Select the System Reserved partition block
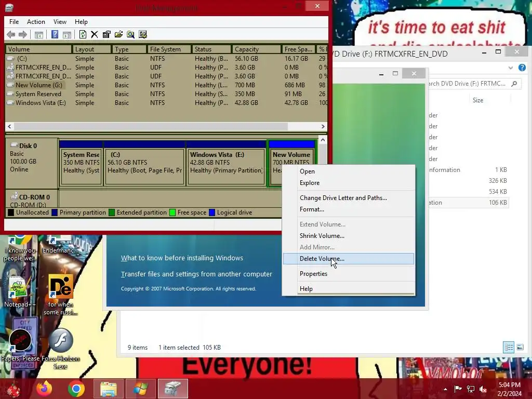 [81, 163]
